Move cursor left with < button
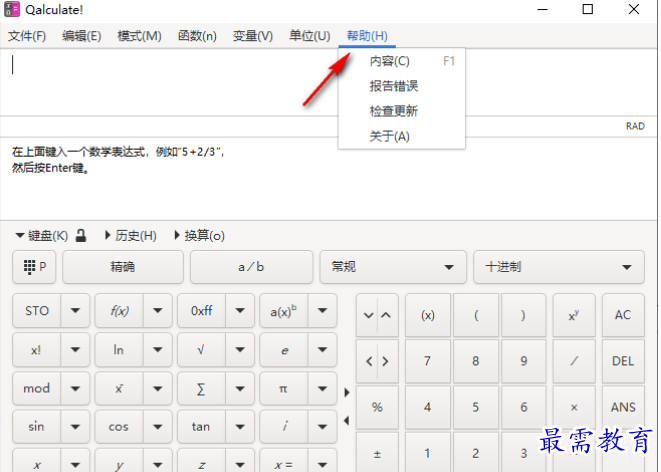Viewport: 661px width, 472px height. coord(369,361)
